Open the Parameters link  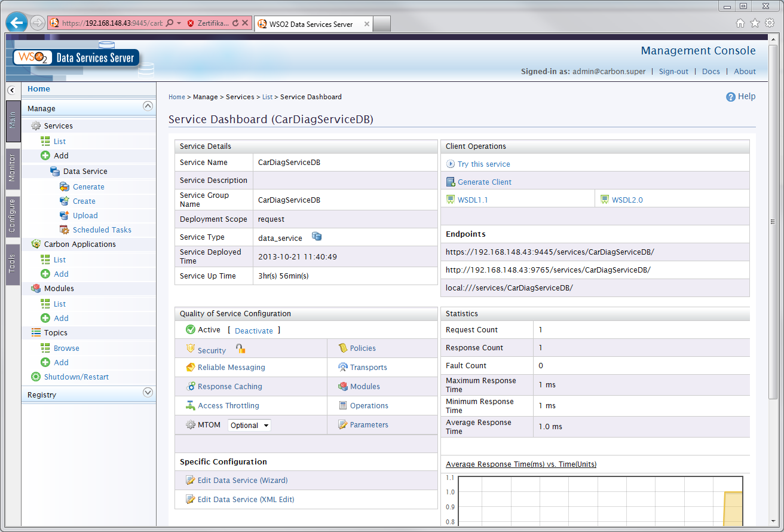(x=369, y=425)
